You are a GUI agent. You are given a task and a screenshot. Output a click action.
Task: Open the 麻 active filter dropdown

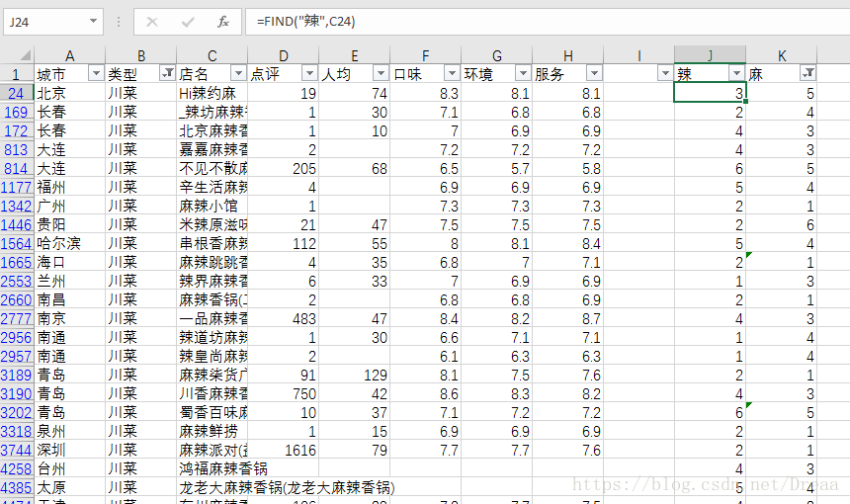807,73
